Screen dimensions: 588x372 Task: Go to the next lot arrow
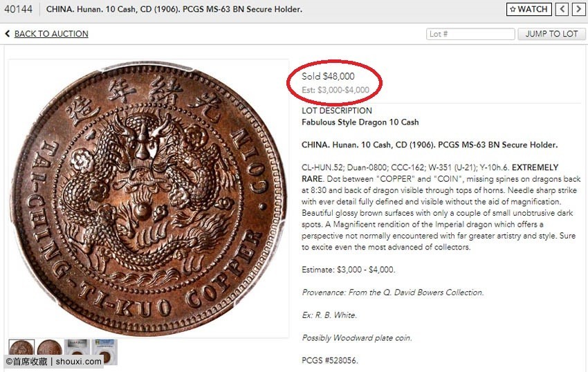tap(578, 10)
